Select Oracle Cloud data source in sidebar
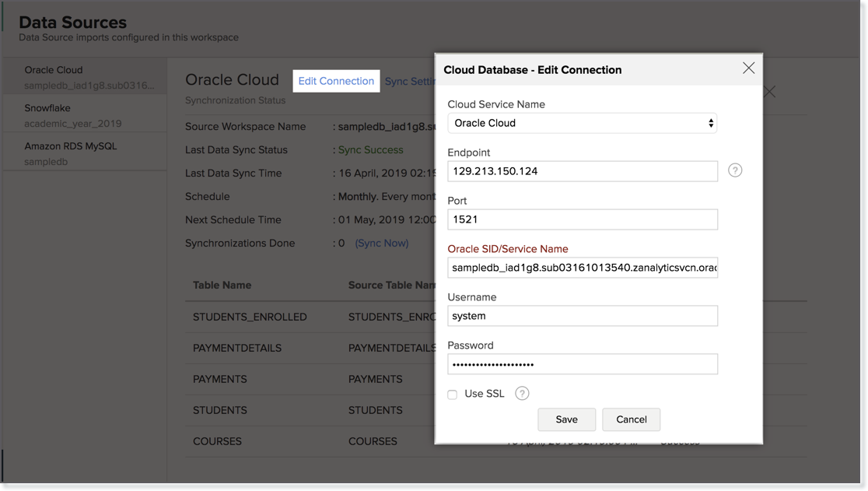The width and height of the screenshot is (868, 491). click(x=84, y=76)
